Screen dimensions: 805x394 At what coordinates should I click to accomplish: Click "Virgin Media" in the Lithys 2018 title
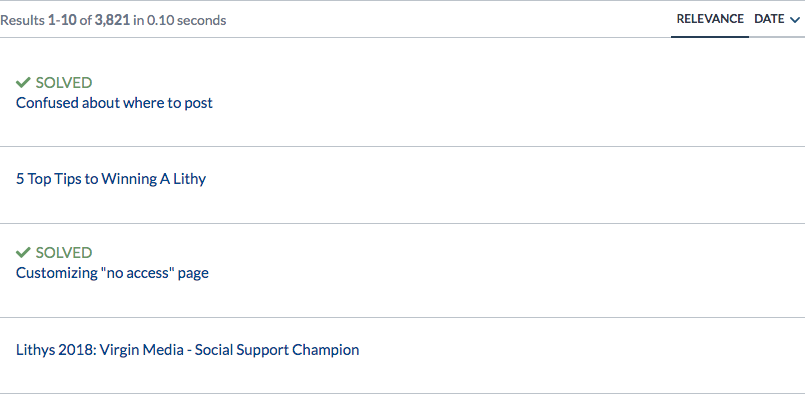tap(142, 350)
